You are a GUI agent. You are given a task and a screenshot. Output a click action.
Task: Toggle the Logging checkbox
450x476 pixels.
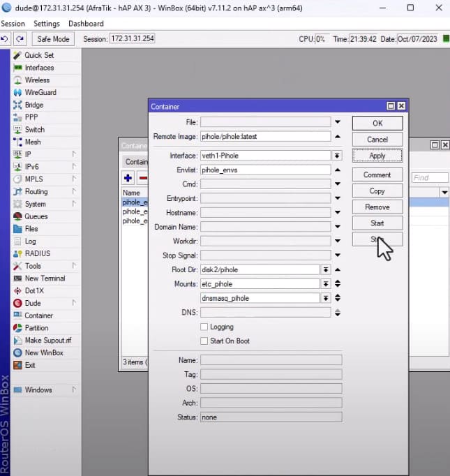[204, 327]
